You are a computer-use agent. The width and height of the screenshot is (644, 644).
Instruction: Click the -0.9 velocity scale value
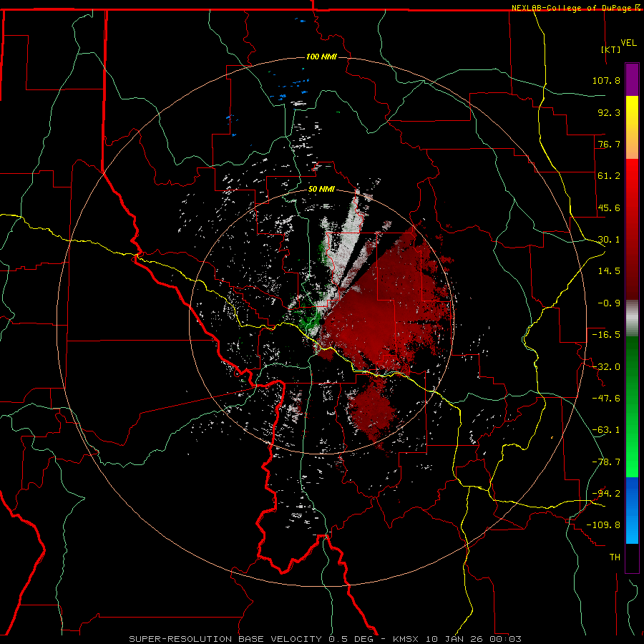tap(609, 303)
